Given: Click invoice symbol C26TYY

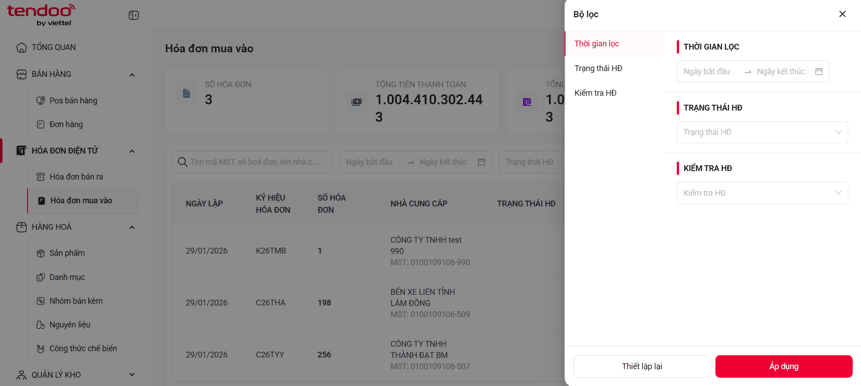Looking at the screenshot, I should click(271, 355).
